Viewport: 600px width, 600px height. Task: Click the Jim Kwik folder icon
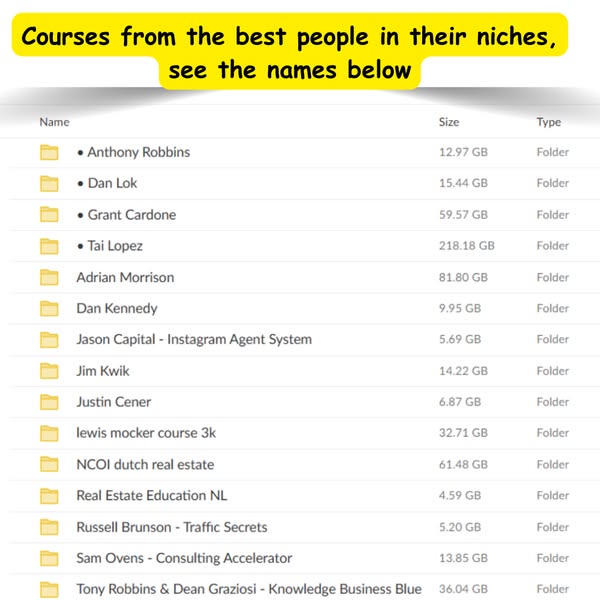[49, 371]
